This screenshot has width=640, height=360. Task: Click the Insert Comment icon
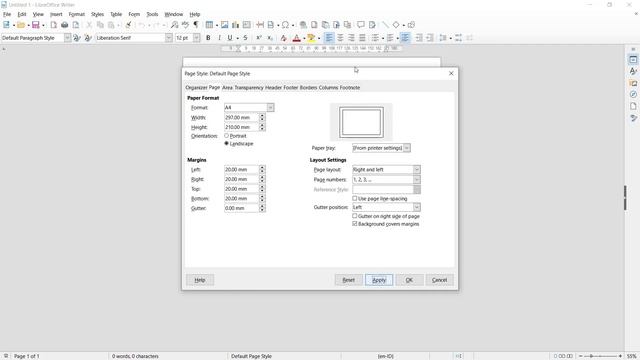click(361, 25)
